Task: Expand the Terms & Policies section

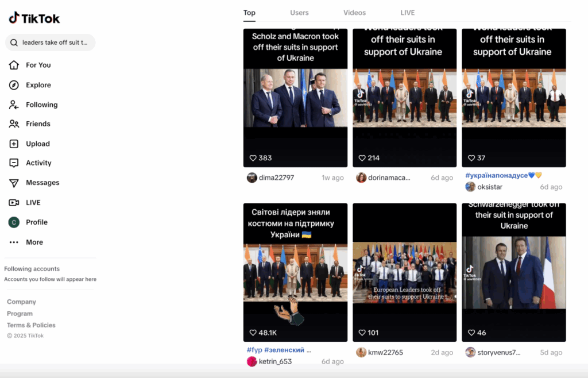Action: coord(31,325)
